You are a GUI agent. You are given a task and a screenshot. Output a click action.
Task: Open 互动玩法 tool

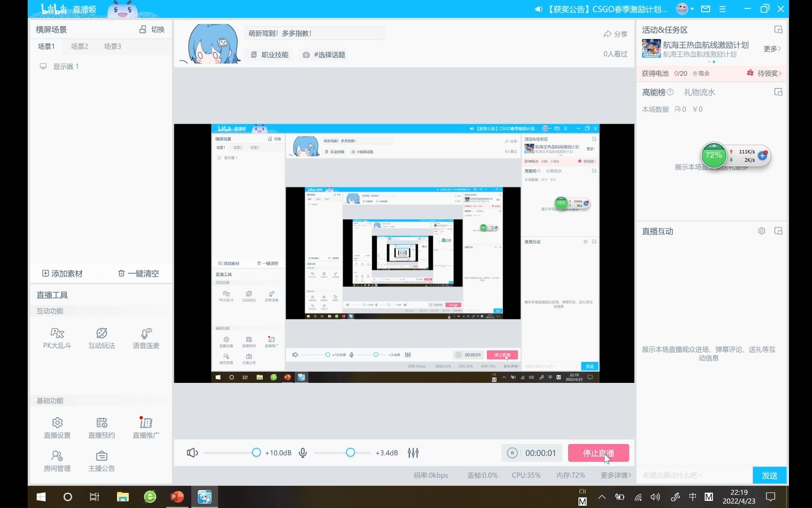[x=101, y=338]
